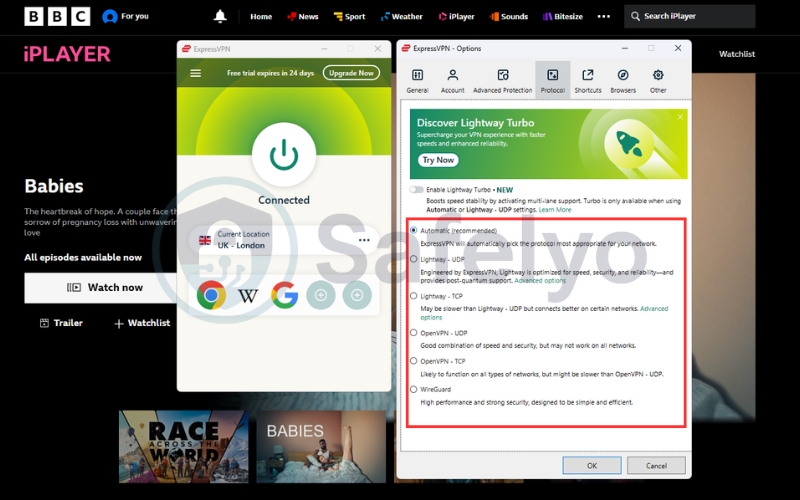Open the For you account icon

(110, 16)
